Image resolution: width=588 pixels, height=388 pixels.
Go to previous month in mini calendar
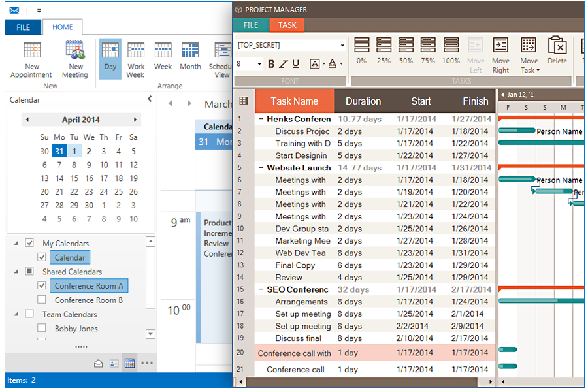(x=27, y=120)
